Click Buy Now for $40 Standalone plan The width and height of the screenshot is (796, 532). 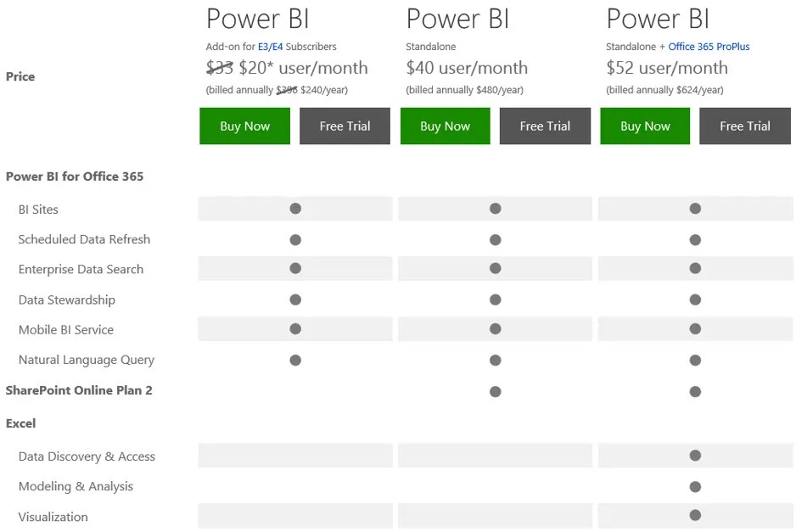click(446, 126)
